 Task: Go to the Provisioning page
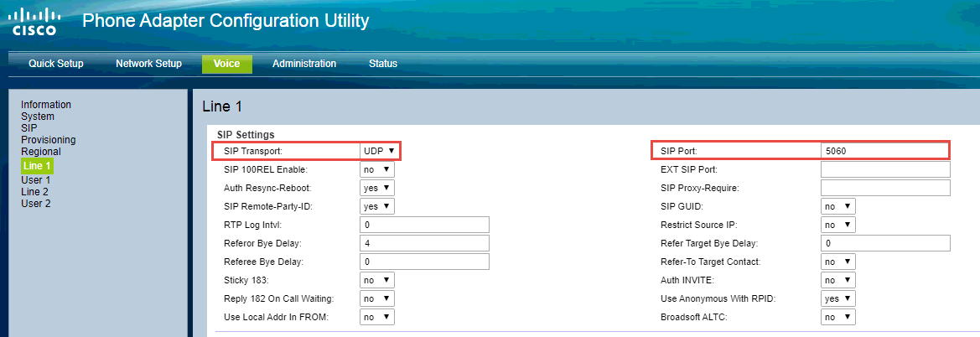click(x=48, y=139)
